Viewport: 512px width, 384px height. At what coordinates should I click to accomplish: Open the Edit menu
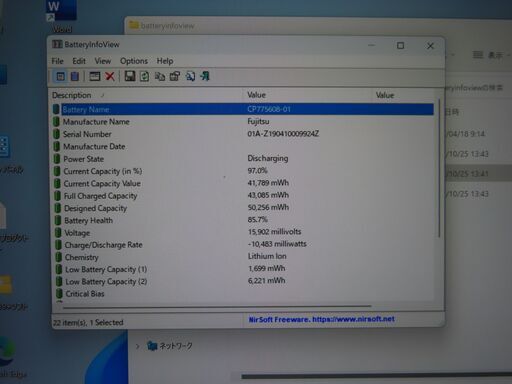[79, 61]
